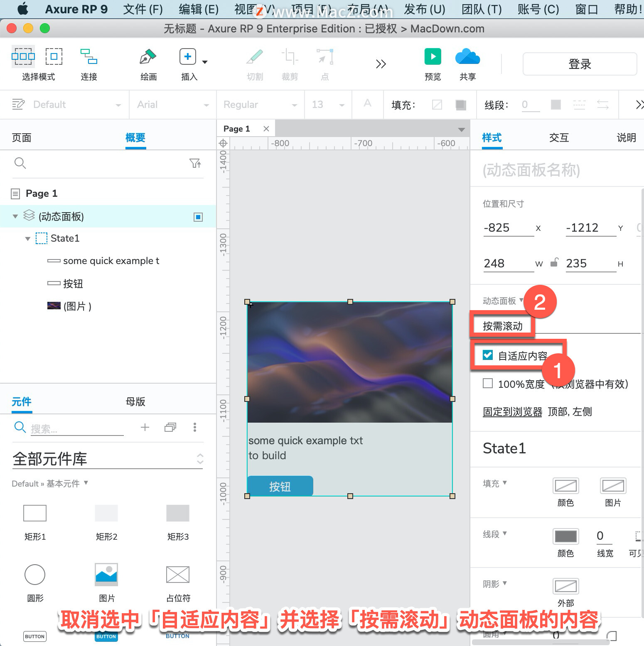Screen dimensions: 644x646
Task: Switch to the Libraries tab
Action: (22, 401)
